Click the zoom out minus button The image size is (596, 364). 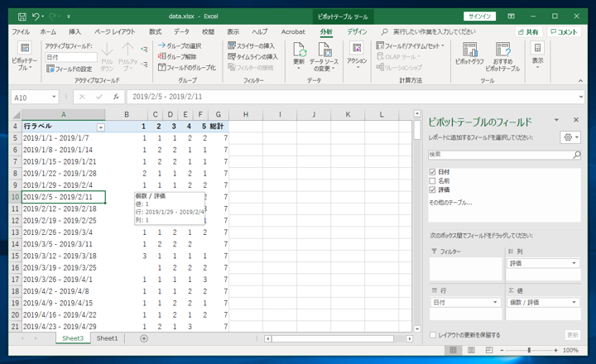point(502,350)
